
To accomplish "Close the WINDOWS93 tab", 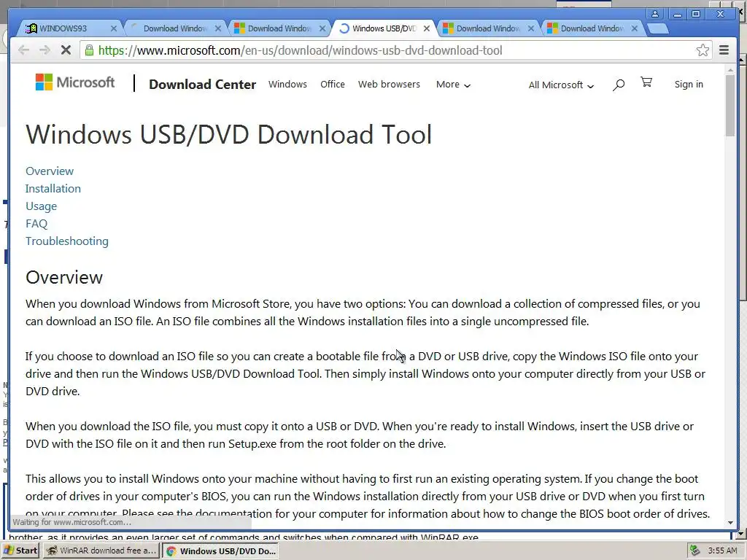I will tap(113, 28).
